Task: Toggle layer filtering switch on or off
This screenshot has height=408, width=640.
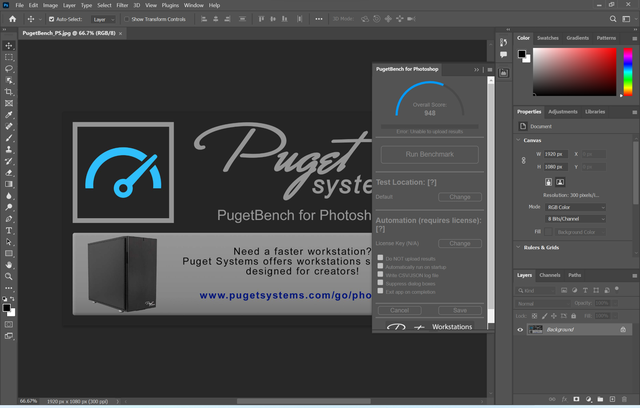Action: click(x=617, y=289)
